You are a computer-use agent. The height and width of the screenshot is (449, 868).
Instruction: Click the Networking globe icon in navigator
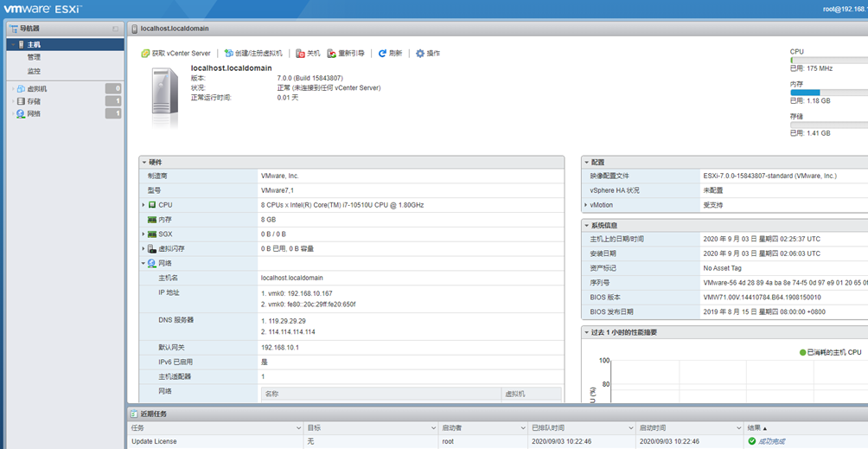[21, 114]
